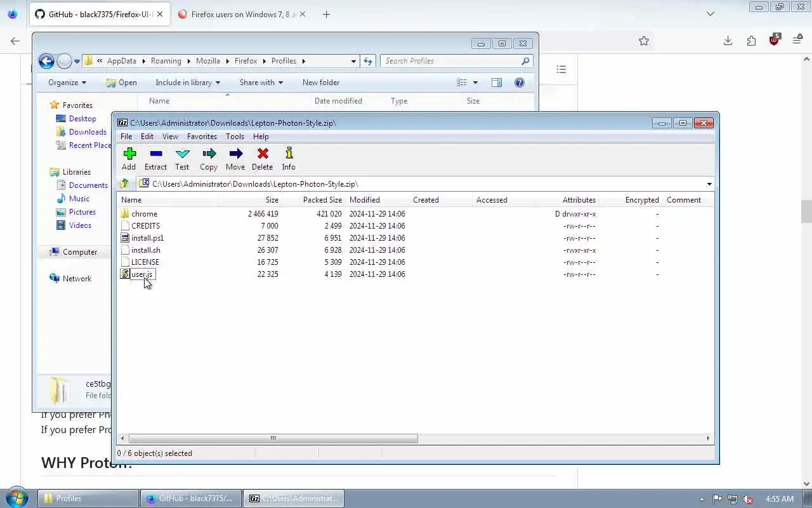Open the Explorer address bar history dropdown
The image size is (812, 508).
pos(353,61)
